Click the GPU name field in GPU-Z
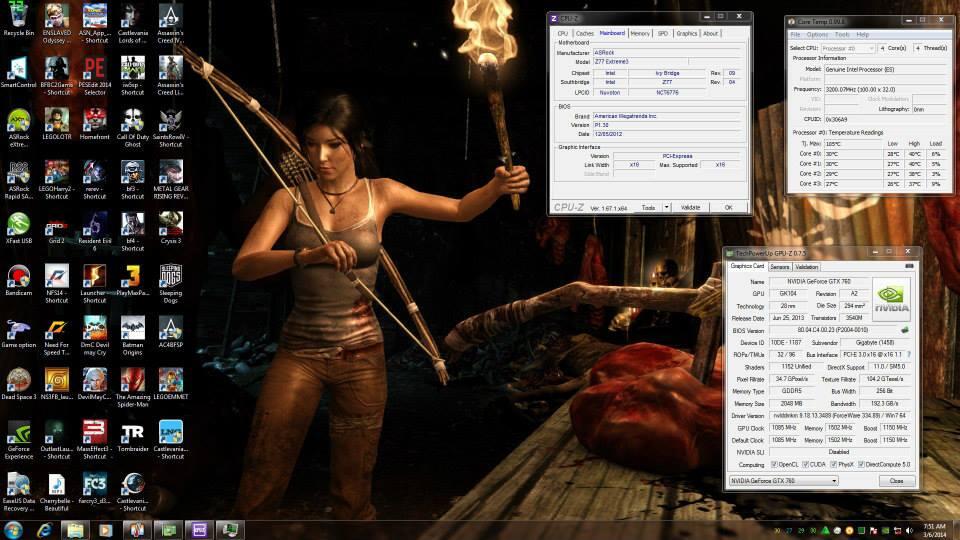This screenshot has height=540, width=960. point(819,282)
